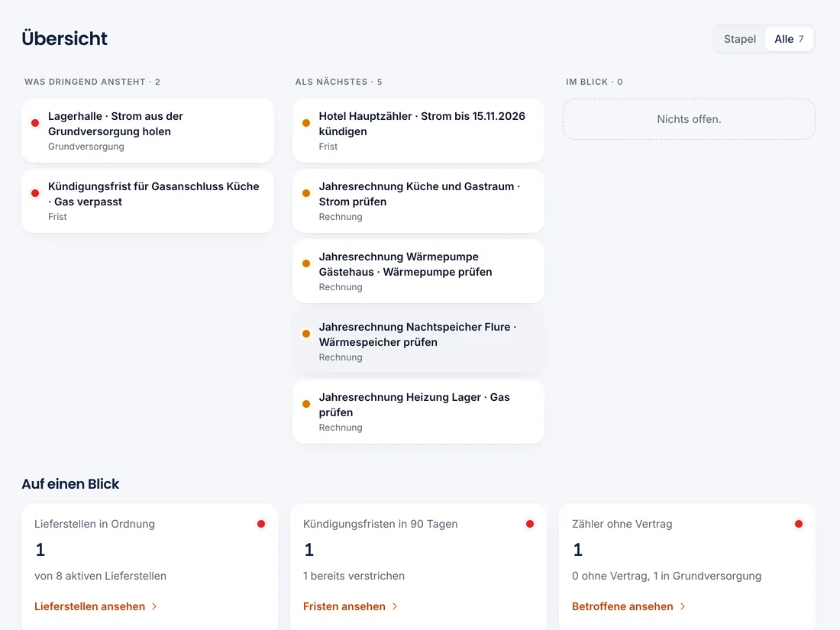The width and height of the screenshot is (840, 630).
Task: Click the 'Als nächstes · 5' column header
Action: 338,82
